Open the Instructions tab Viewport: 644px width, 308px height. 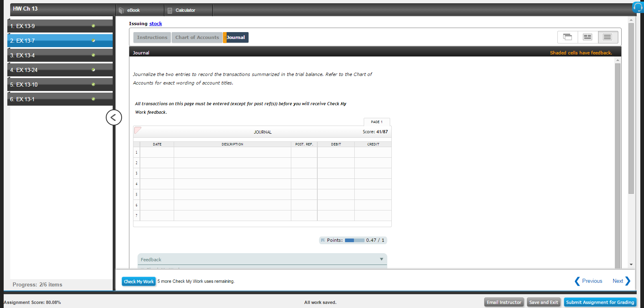point(152,37)
